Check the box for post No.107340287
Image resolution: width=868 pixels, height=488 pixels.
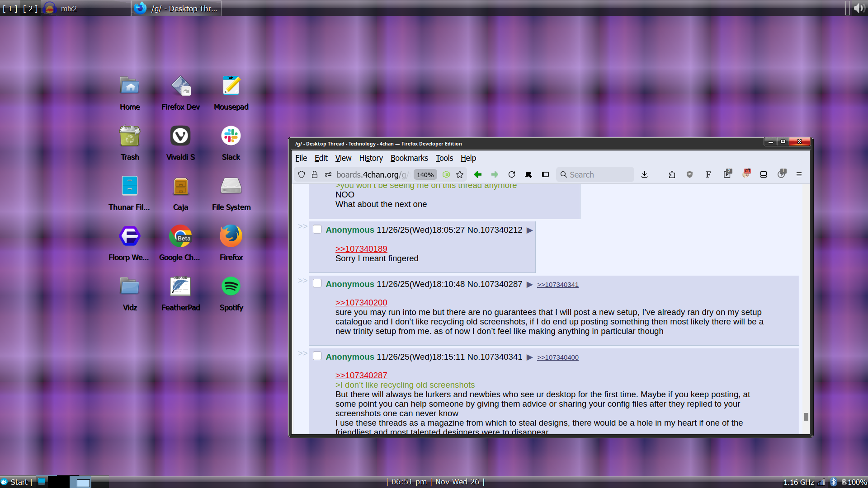(317, 283)
